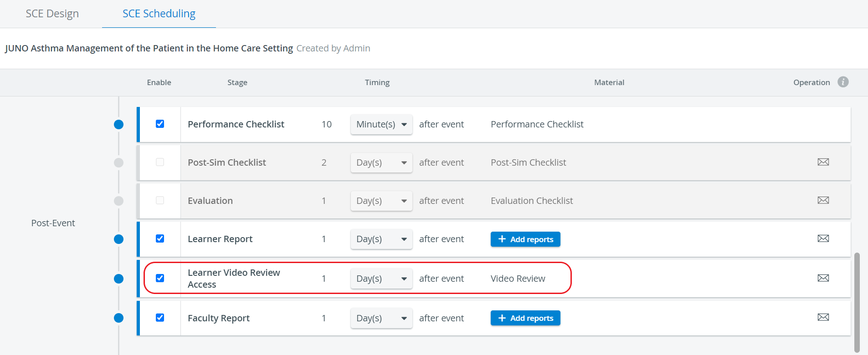Open the Minute(s) timing unit dropdown

tap(381, 124)
